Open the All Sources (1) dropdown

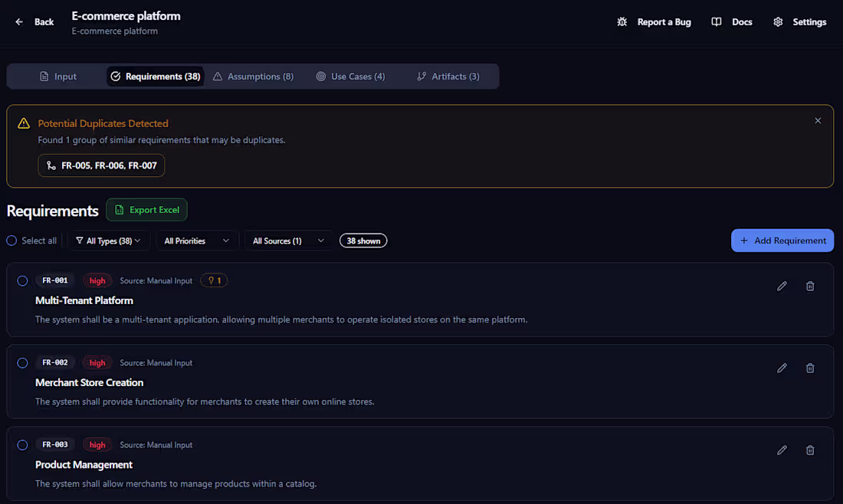pos(289,241)
